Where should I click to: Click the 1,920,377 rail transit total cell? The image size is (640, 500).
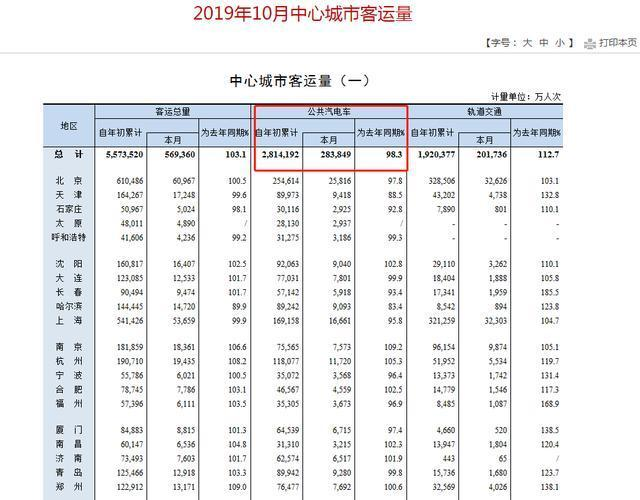pos(436,155)
